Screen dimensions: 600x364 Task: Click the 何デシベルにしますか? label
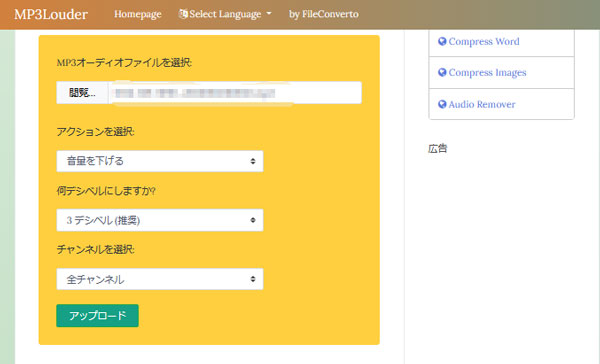106,191
